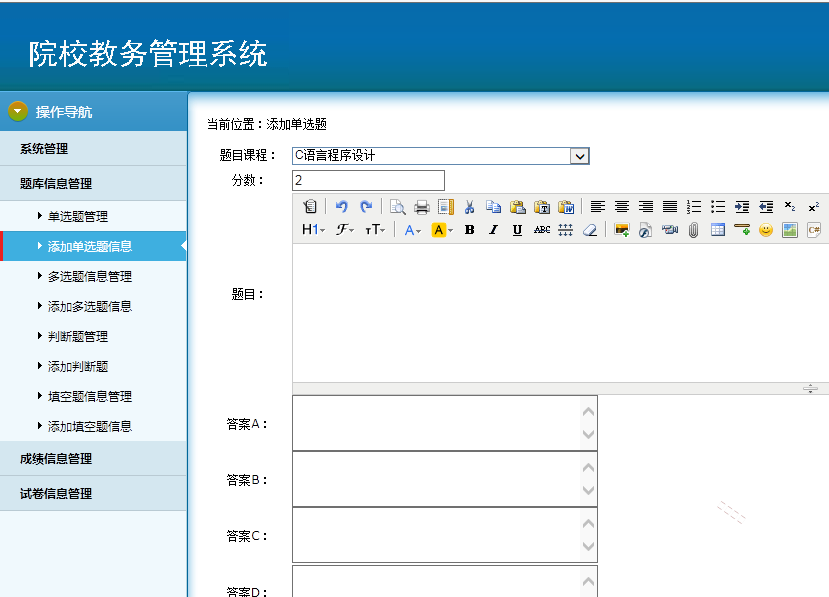Image resolution: width=829 pixels, height=597 pixels.
Task: Expand the 成绩信息管理 section
Action: [x=93, y=458]
